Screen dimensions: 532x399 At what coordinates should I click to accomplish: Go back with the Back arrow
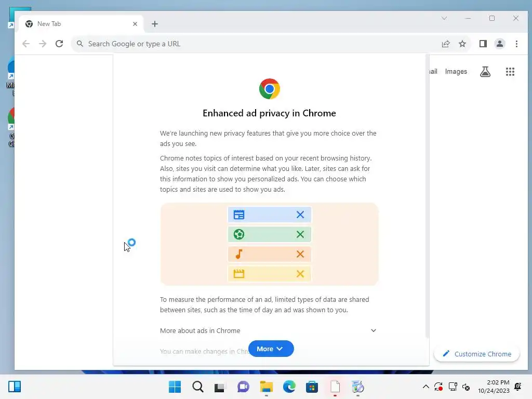pos(26,44)
